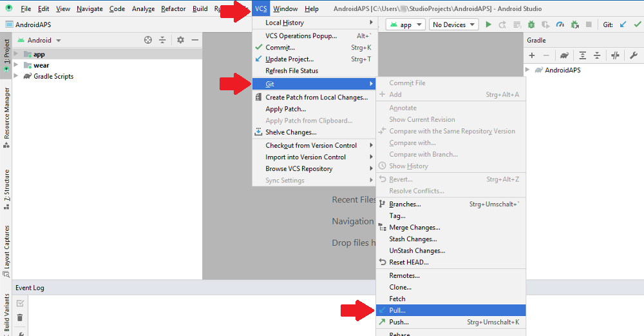644x336 pixels.
Task: Click Collapse All icon in Project panel
Action: point(162,40)
